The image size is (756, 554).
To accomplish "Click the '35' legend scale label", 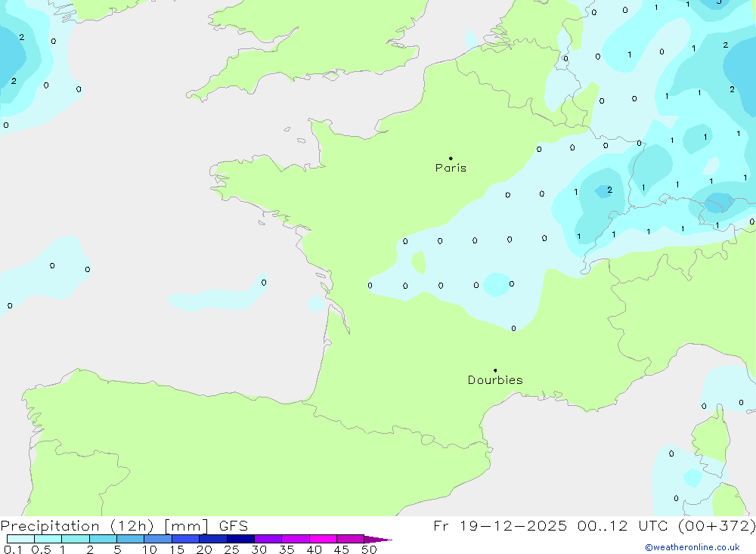I will click(x=287, y=549).
